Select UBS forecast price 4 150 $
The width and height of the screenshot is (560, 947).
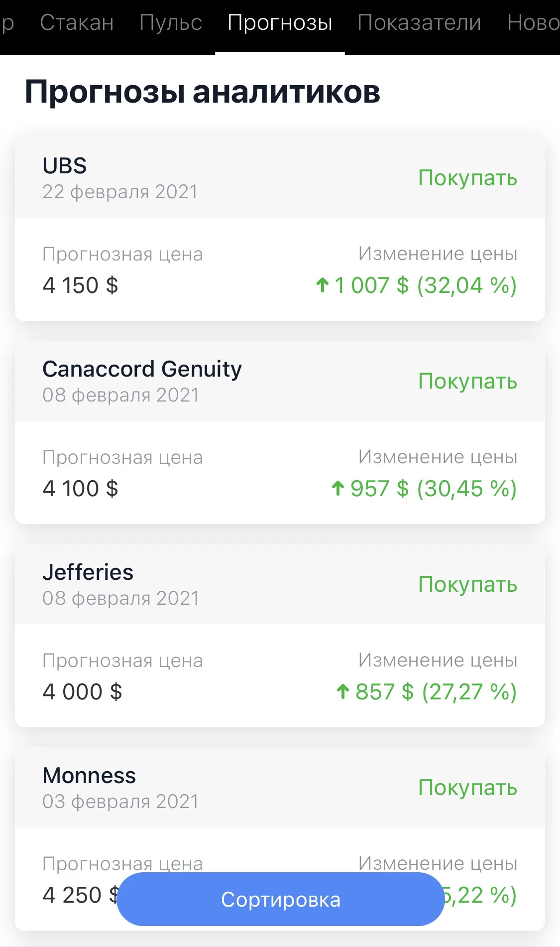(80, 285)
